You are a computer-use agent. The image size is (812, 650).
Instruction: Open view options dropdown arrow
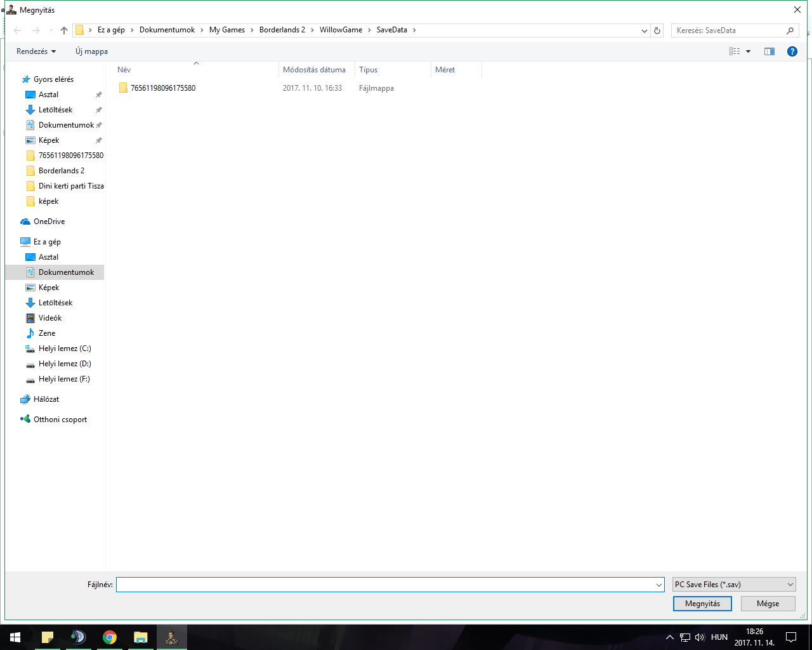click(x=749, y=51)
